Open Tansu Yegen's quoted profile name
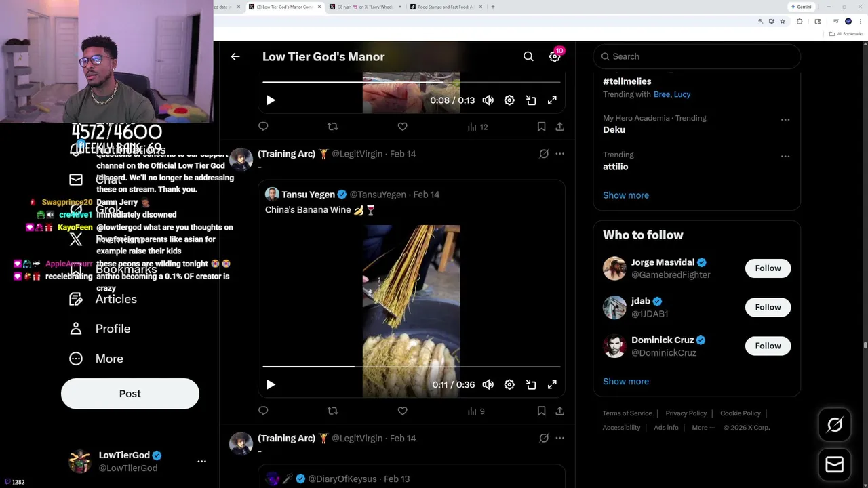Viewport: 868px width, 488px height. click(x=308, y=195)
